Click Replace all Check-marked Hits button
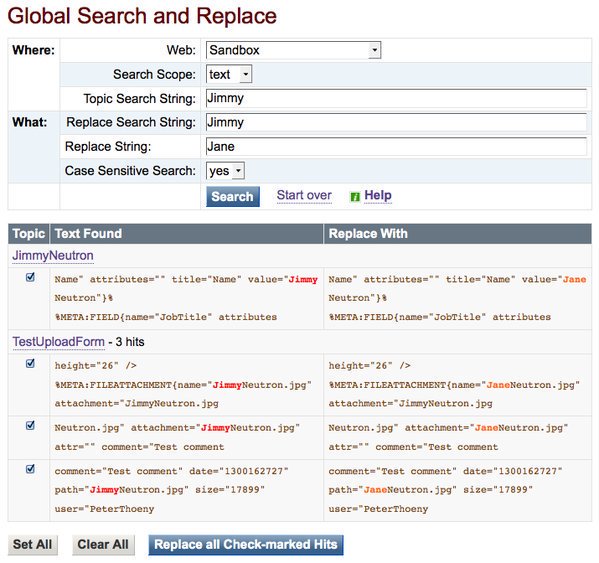 [x=246, y=544]
